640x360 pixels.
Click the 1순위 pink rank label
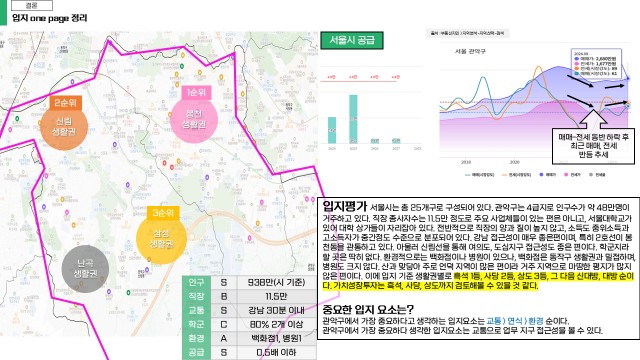tap(196, 93)
